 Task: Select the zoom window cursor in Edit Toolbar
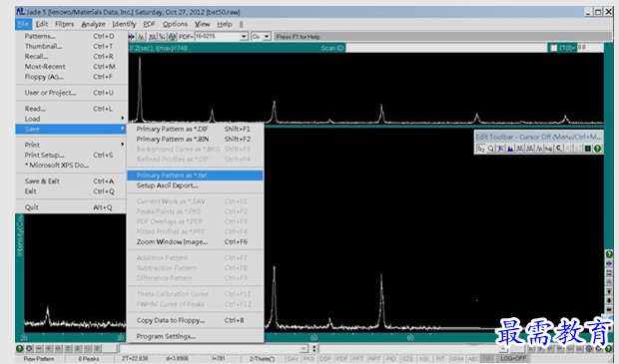point(481,149)
